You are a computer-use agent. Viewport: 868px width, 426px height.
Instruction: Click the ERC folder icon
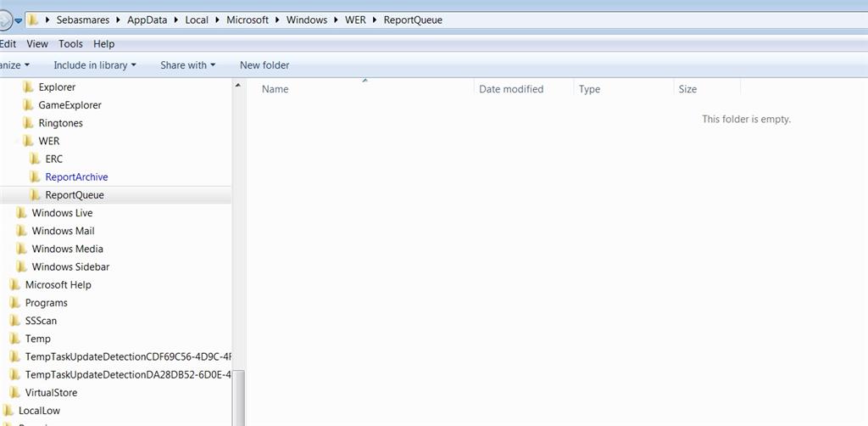[x=35, y=159]
